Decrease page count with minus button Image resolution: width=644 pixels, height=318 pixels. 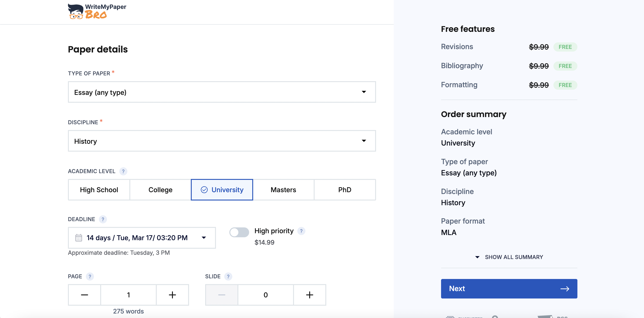tap(85, 295)
